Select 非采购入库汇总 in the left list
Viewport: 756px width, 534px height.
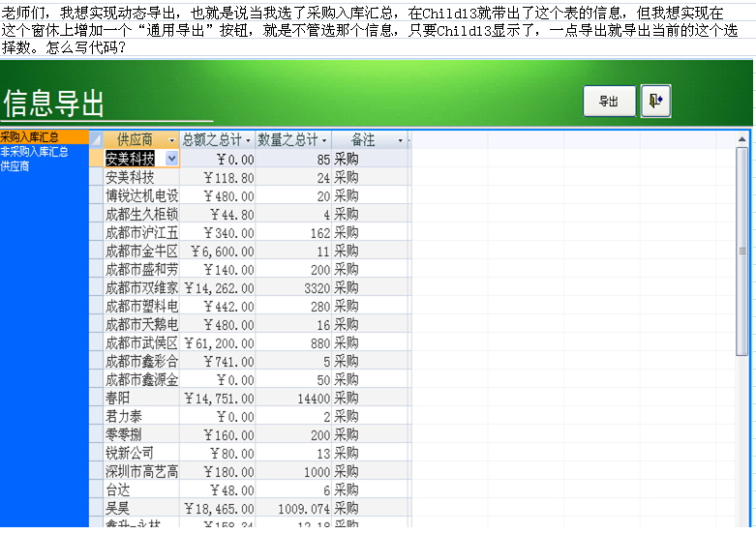[x=34, y=152]
